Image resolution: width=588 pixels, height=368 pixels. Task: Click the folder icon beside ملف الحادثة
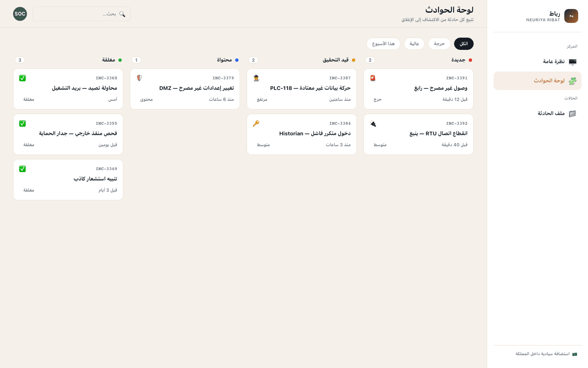tap(572, 114)
